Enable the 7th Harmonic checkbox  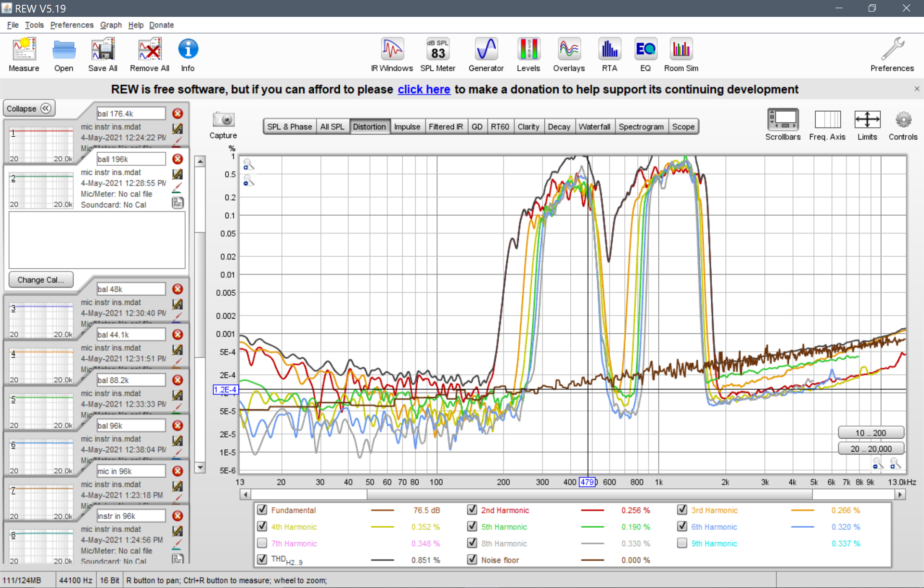tap(262, 543)
